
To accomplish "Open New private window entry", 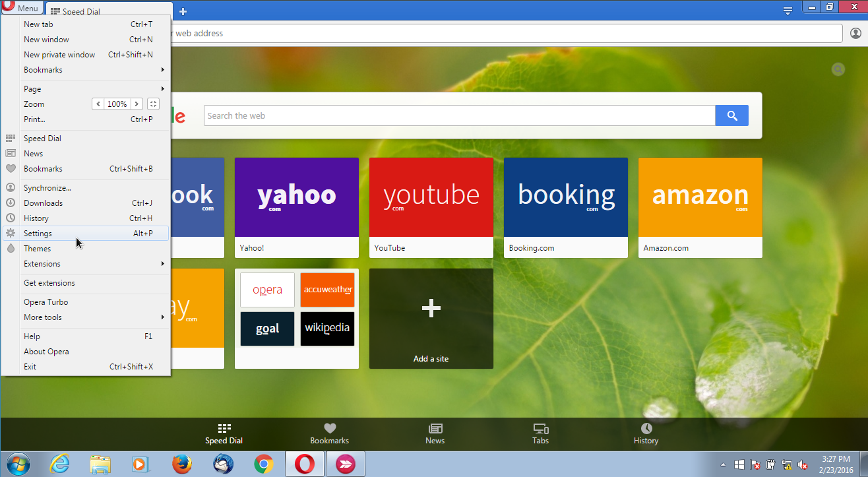I will (x=86, y=55).
